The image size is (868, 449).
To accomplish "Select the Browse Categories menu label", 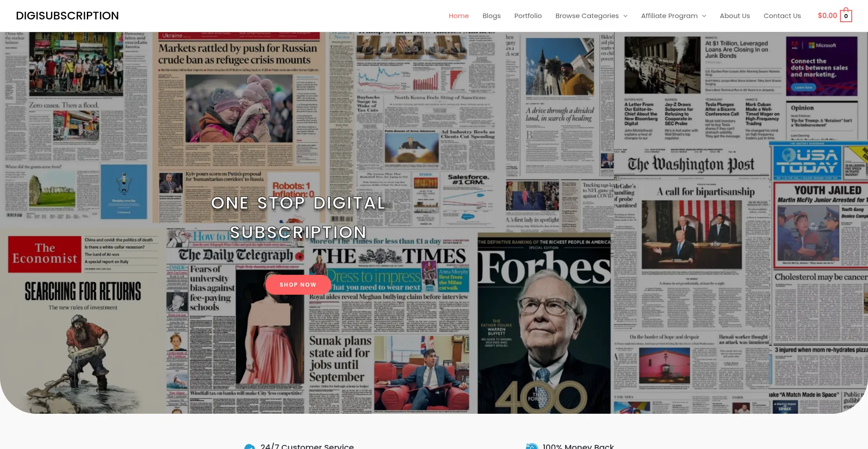I will pos(587,16).
